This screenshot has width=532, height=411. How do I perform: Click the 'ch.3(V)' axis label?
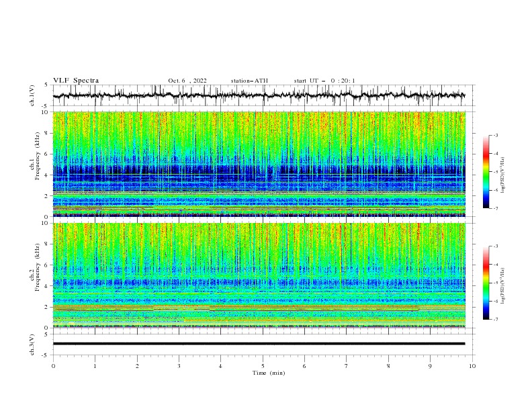pyautogui.click(x=32, y=345)
